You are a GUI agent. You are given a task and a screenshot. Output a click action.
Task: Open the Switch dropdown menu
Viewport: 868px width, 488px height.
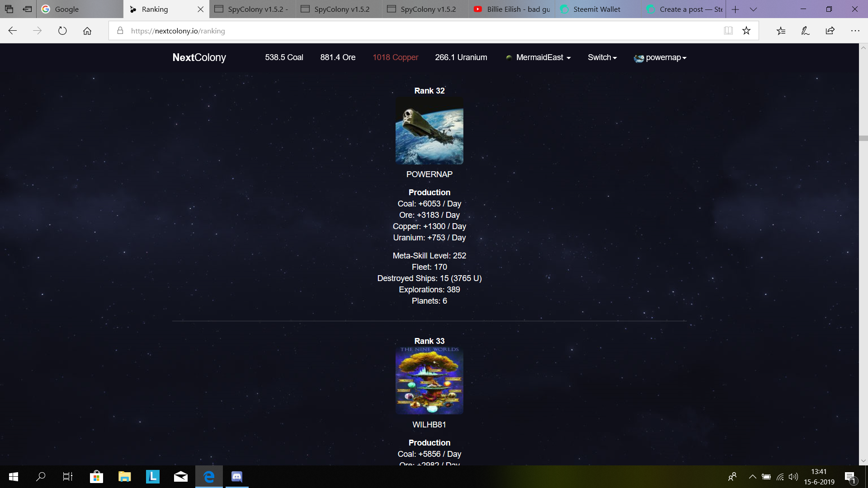pyautogui.click(x=602, y=57)
